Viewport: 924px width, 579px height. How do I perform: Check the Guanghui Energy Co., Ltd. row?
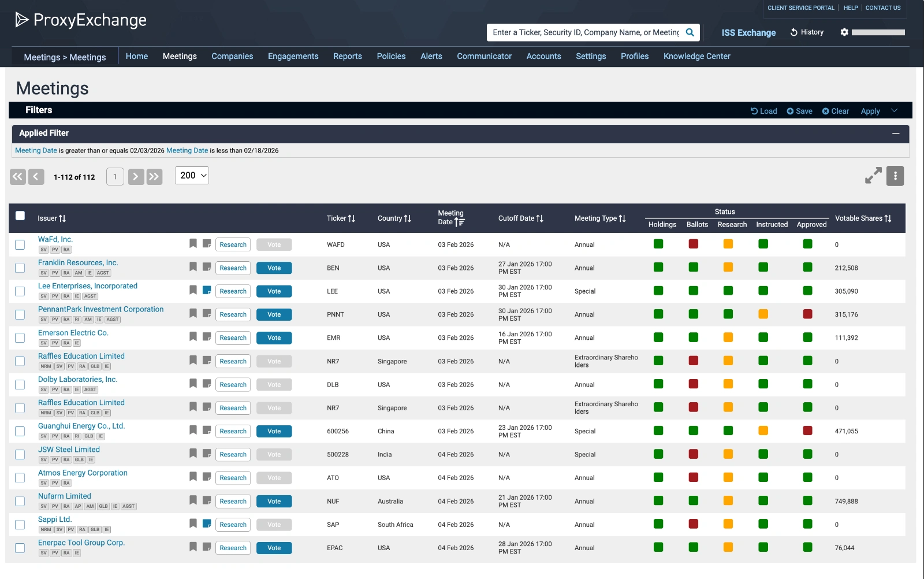pos(20,431)
